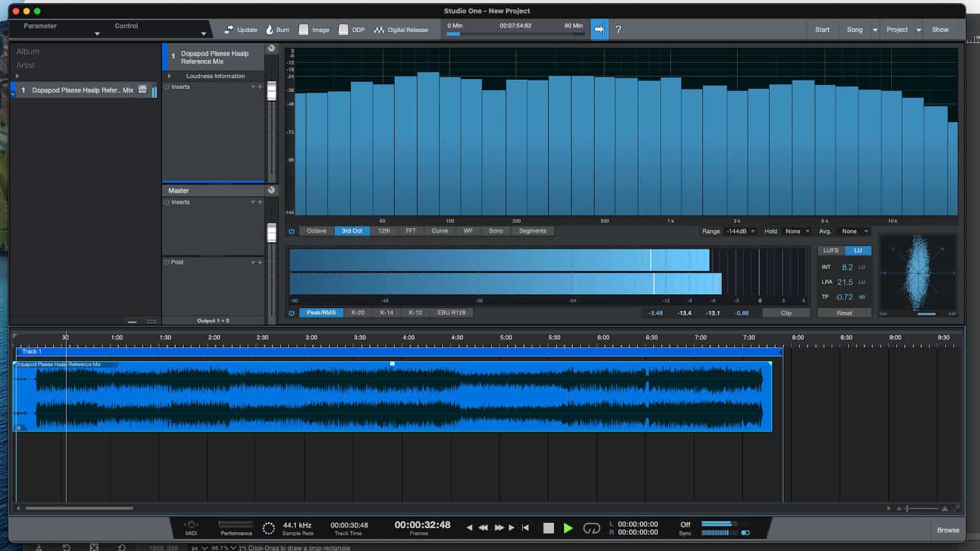Add a track insert with its plus icon
This screenshot has height=551, width=980.
[x=260, y=87]
